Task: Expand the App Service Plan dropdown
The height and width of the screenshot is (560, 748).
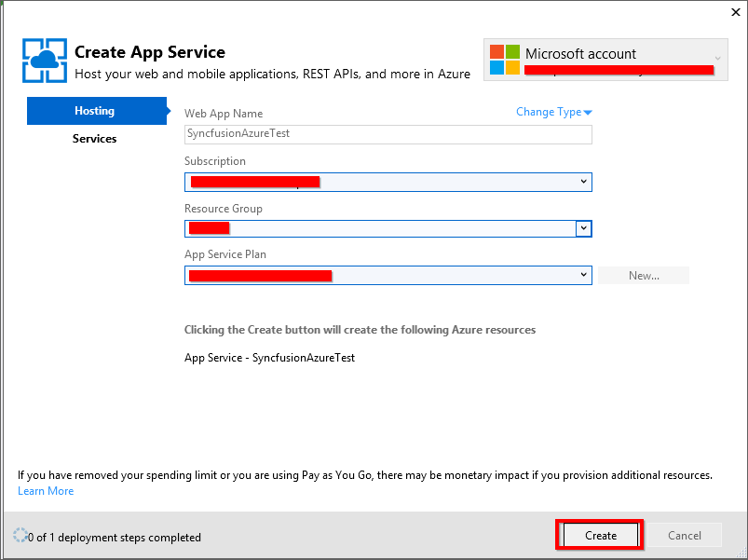Action: 584,275
